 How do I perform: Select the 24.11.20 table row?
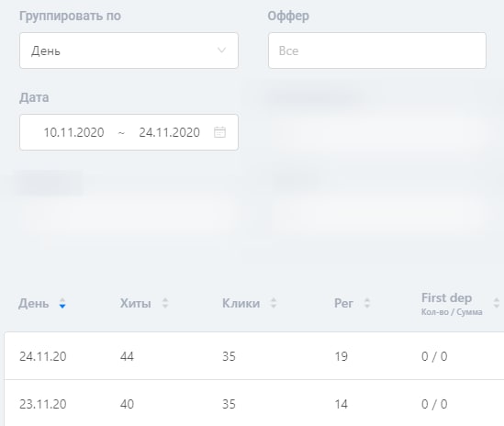click(x=254, y=356)
